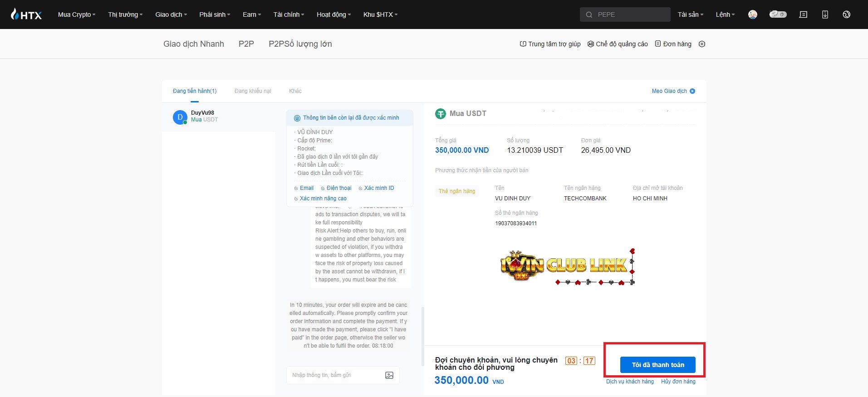Click Xác minh nâng cao badge
868x397 pixels.
coord(320,198)
